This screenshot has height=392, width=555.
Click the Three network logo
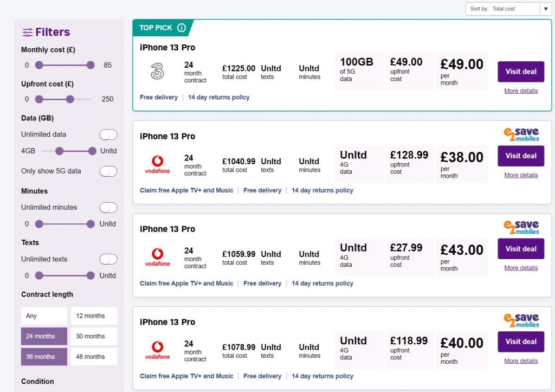click(157, 72)
